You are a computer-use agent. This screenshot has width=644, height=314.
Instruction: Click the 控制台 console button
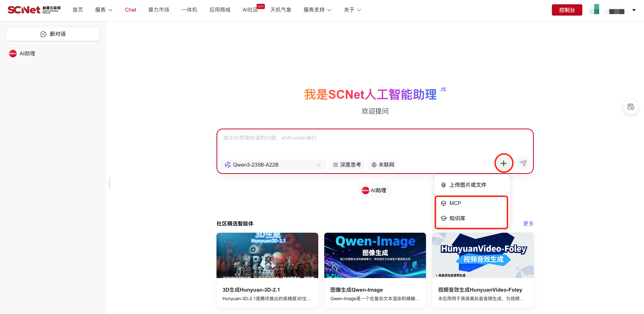click(567, 10)
